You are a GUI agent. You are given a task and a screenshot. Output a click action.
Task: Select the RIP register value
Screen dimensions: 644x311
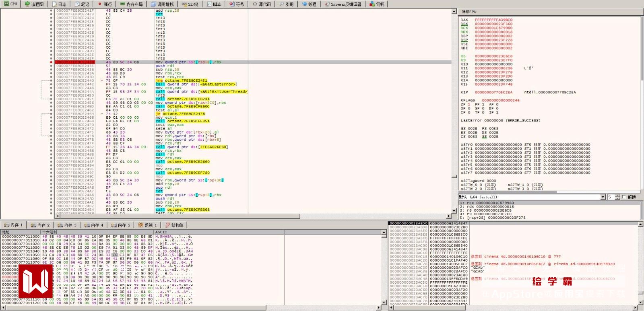coord(493,93)
